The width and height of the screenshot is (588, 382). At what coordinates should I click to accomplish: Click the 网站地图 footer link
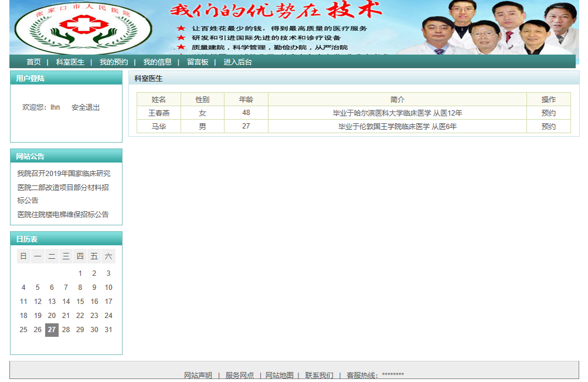280,375
